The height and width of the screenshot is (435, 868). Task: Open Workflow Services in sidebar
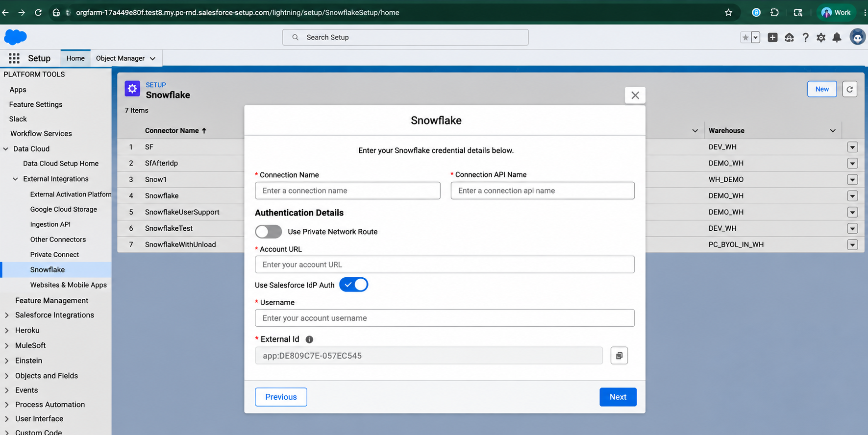[x=41, y=134]
